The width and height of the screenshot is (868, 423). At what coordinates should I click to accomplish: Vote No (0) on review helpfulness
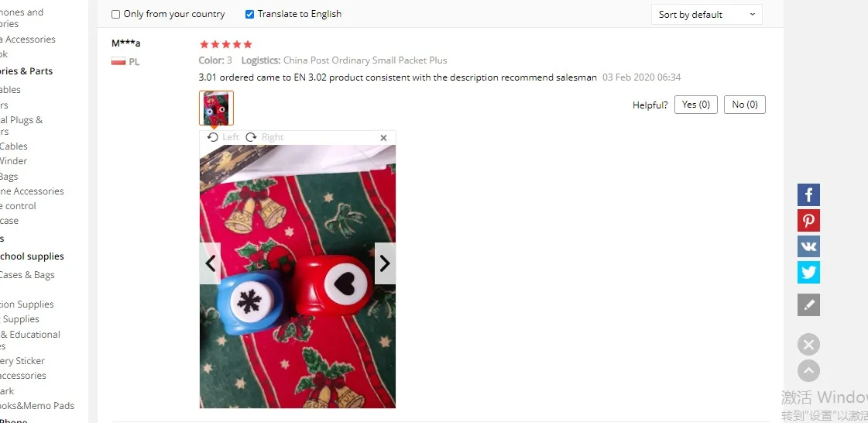click(745, 105)
